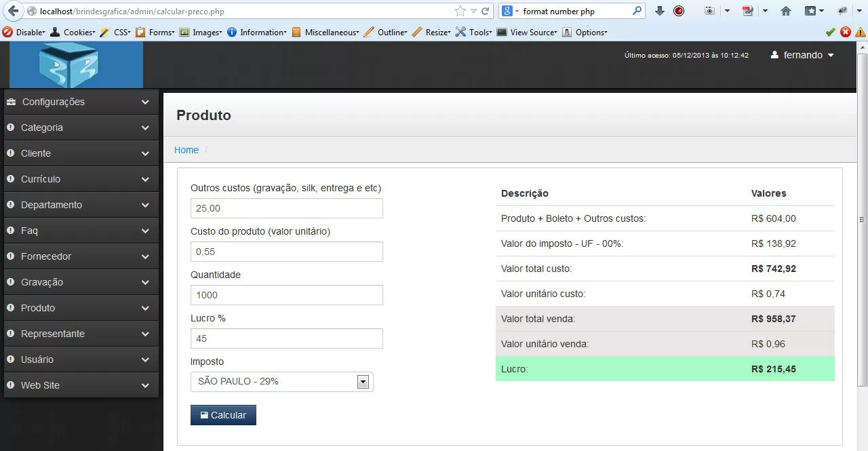The image size is (868, 451).
Task: Focus the Lucro % input field
Action: tap(286, 338)
